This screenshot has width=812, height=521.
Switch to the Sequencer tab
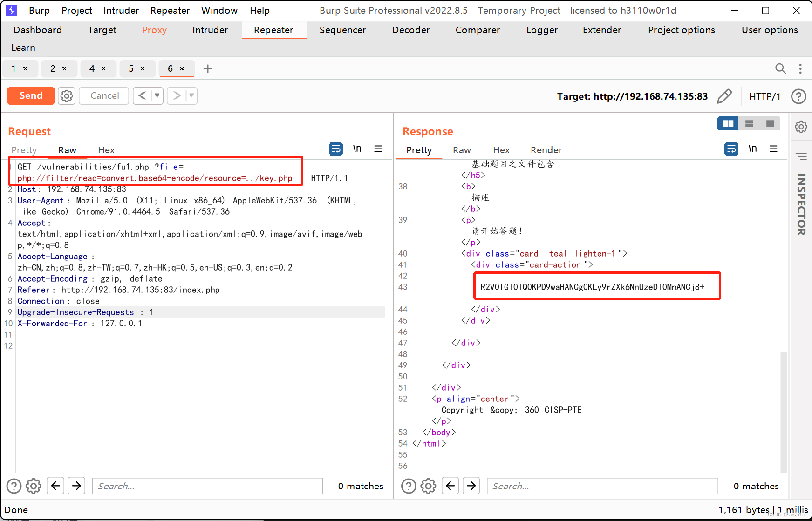pos(342,30)
